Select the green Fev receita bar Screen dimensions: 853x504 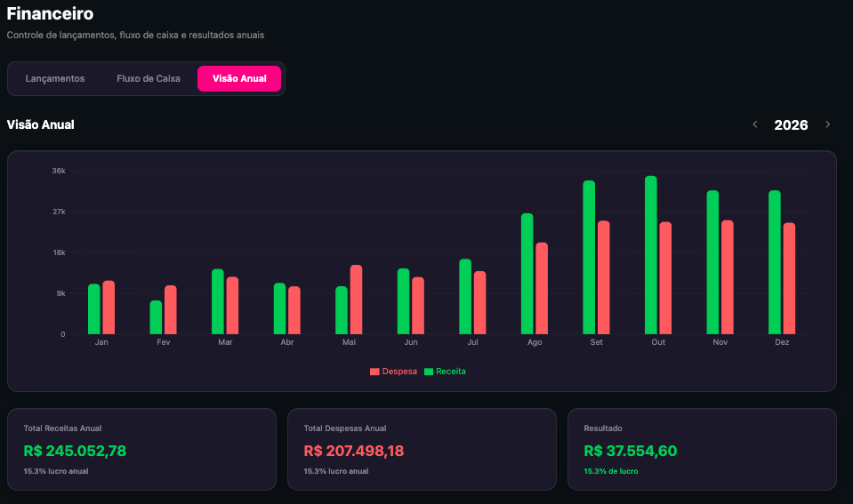pyautogui.click(x=157, y=317)
